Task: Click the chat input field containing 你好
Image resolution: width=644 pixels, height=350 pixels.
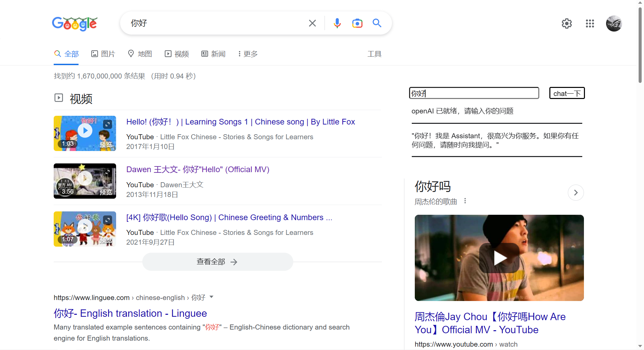Action: coord(474,93)
